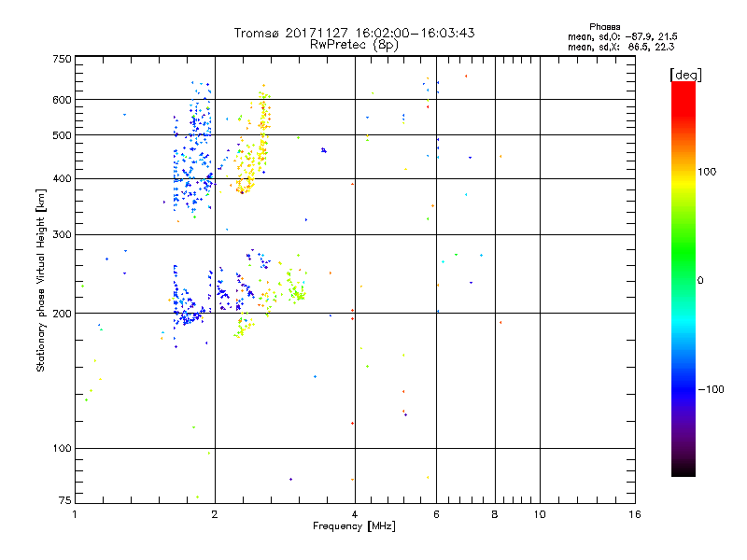747x560 pixels.
Task: Click the 'Stationary phase Virtual Height [km]' axis label
Action: (40, 281)
